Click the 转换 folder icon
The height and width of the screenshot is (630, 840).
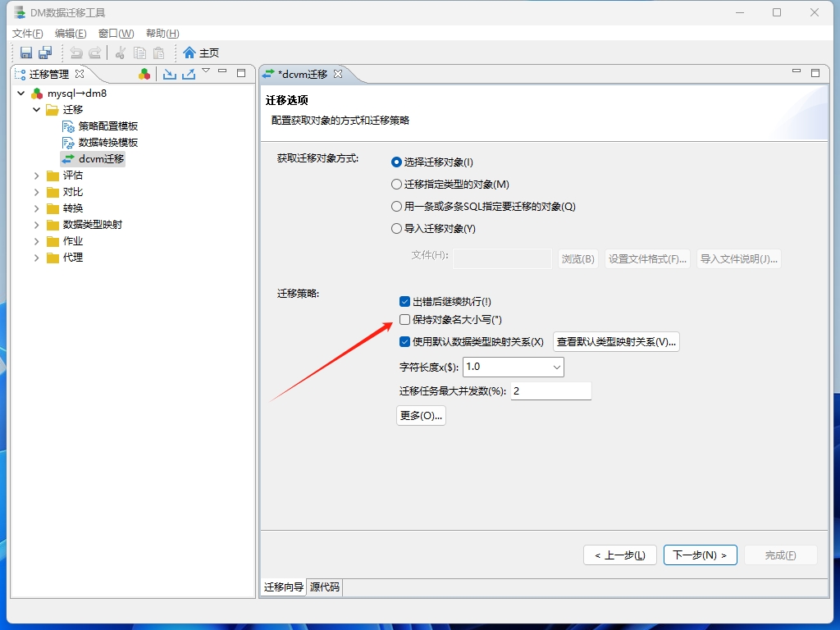[x=52, y=208]
